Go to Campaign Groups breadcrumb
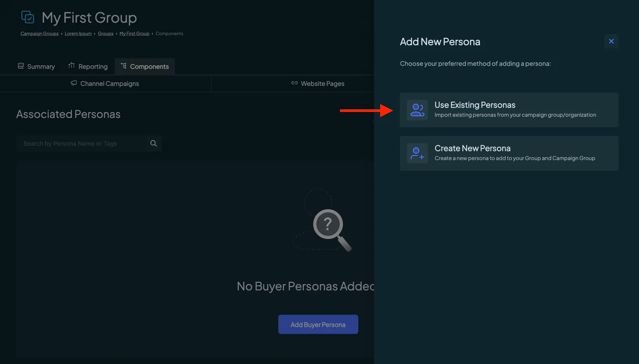Image resolution: width=639 pixels, height=364 pixels. click(40, 34)
